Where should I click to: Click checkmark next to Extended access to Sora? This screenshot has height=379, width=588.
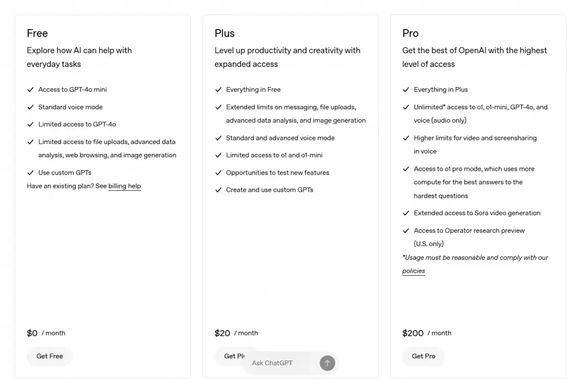[x=406, y=213]
